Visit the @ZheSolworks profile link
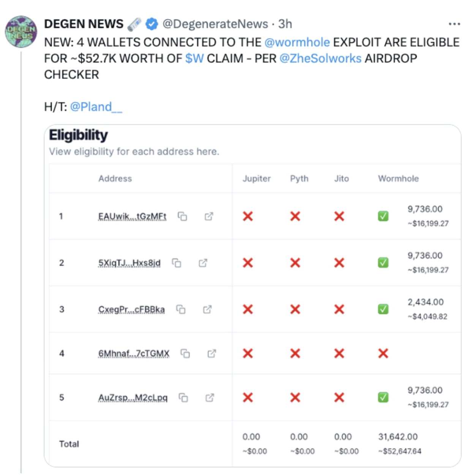Screen dimensions: 471x476 (x=321, y=58)
